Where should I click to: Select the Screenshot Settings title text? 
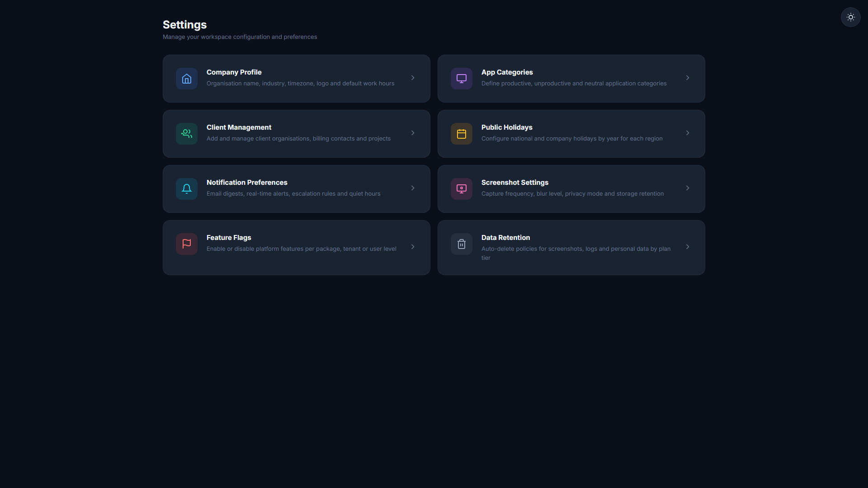[x=515, y=183]
